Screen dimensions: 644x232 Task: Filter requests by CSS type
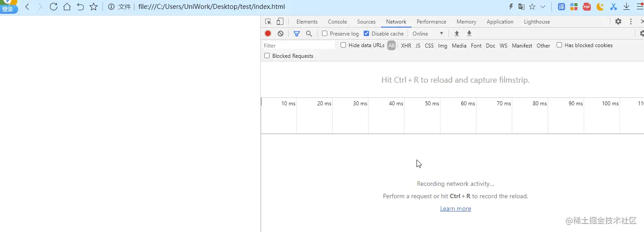coord(429,45)
